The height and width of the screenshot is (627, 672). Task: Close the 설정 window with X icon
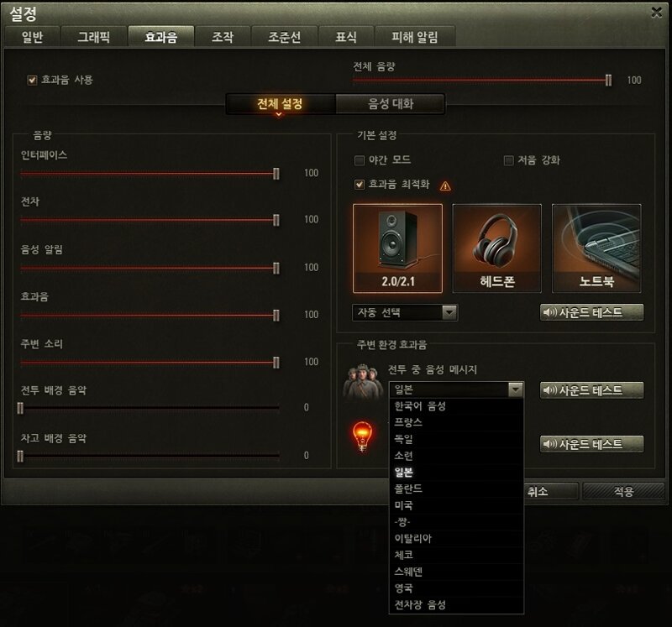(656, 13)
